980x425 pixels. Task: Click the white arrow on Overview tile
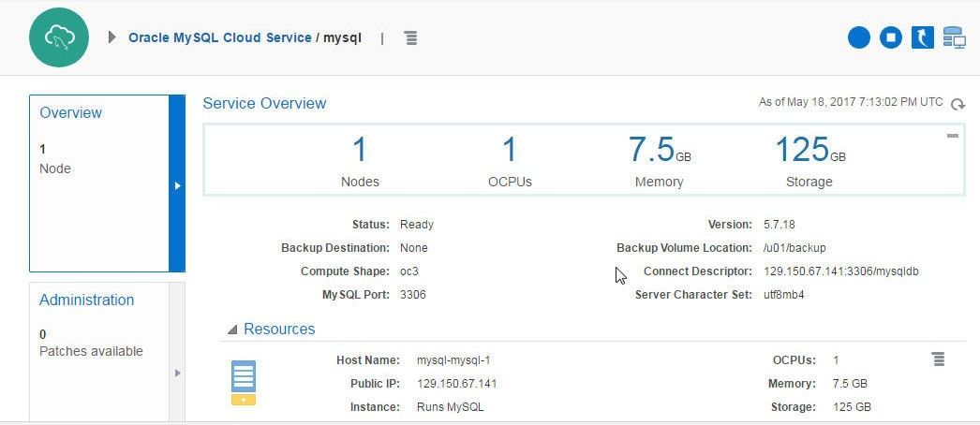tap(177, 185)
